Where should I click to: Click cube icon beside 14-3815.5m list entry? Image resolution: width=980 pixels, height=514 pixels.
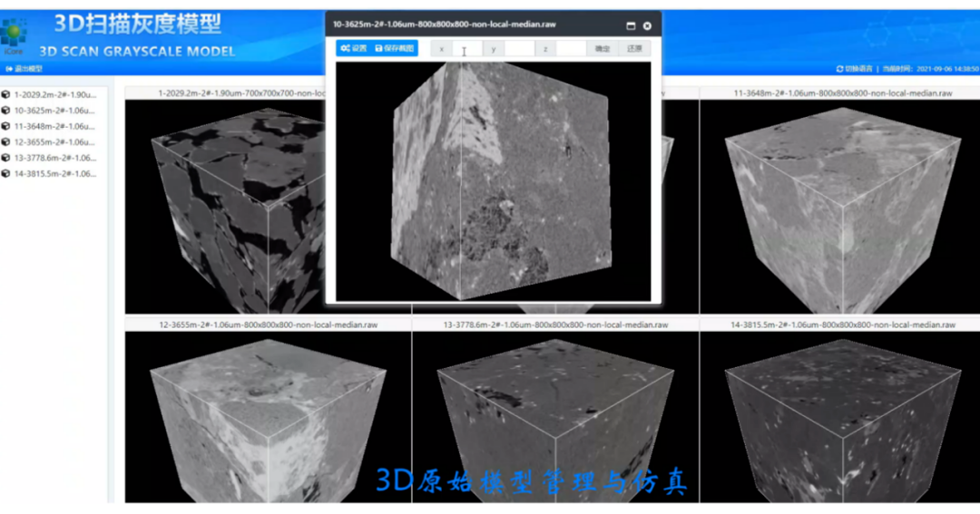[x=6, y=173]
